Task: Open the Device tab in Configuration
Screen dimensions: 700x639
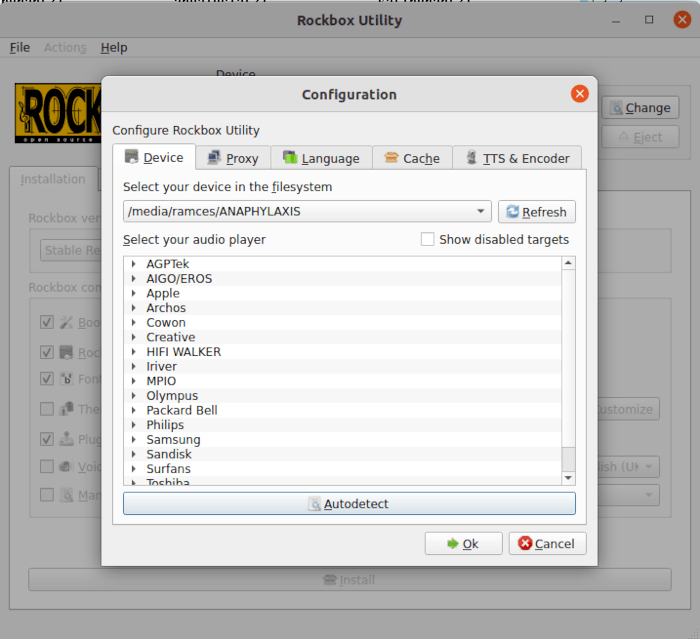Action: [x=154, y=157]
